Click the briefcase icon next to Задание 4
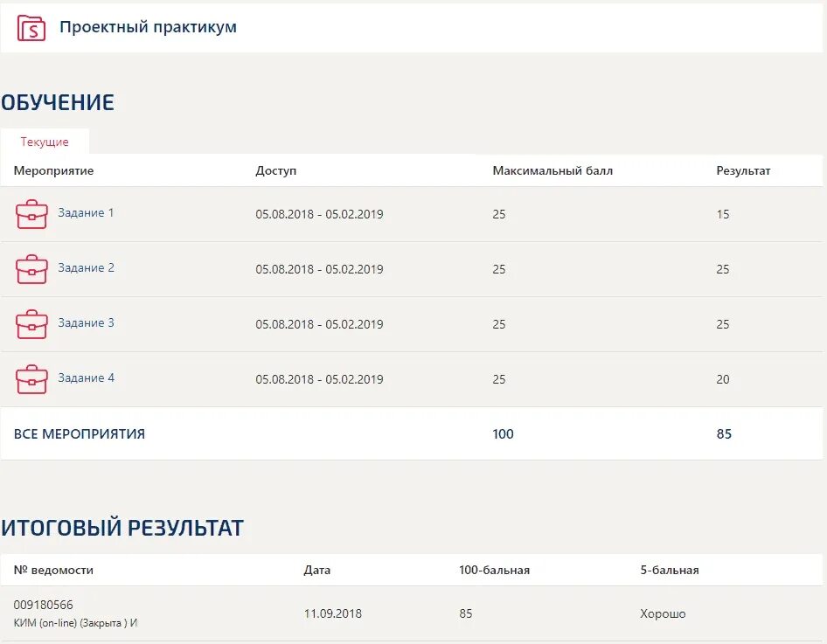Image resolution: width=827 pixels, height=644 pixels. pyautogui.click(x=31, y=379)
